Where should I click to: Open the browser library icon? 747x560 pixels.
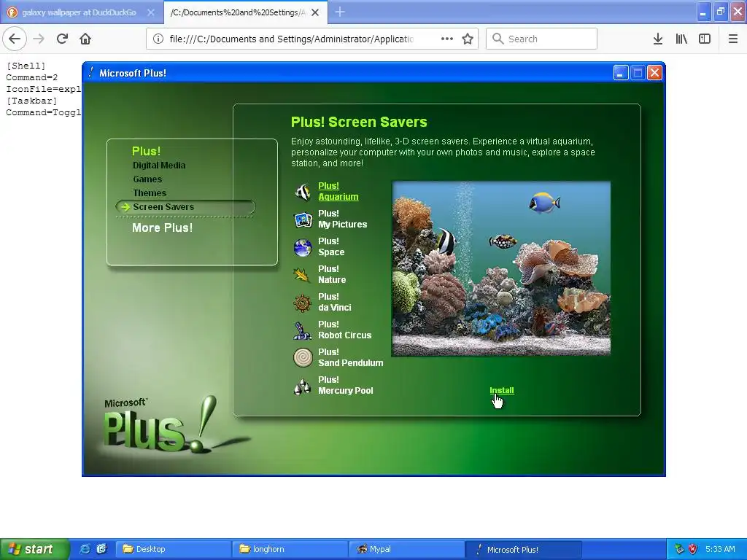[681, 39]
